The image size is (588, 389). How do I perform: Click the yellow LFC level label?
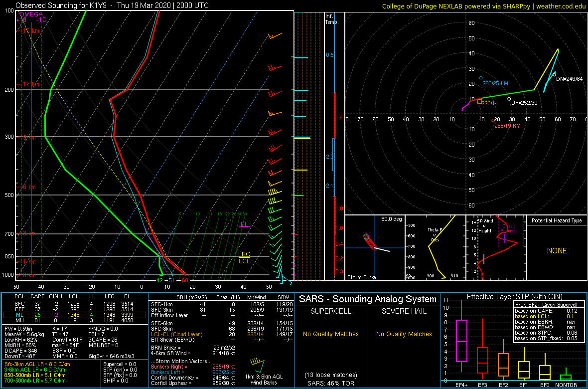[x=244, y=254]
